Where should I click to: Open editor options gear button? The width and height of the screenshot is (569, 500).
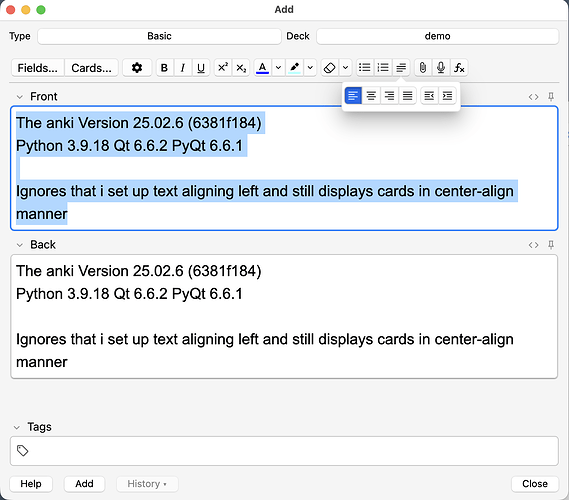coord(137,68)
